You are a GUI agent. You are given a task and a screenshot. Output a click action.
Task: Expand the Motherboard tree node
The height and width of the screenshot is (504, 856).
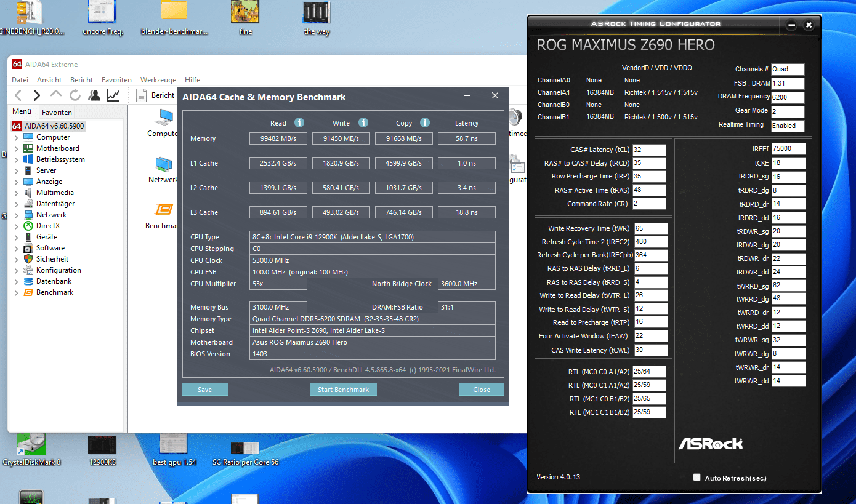click(x=17, y=149)
